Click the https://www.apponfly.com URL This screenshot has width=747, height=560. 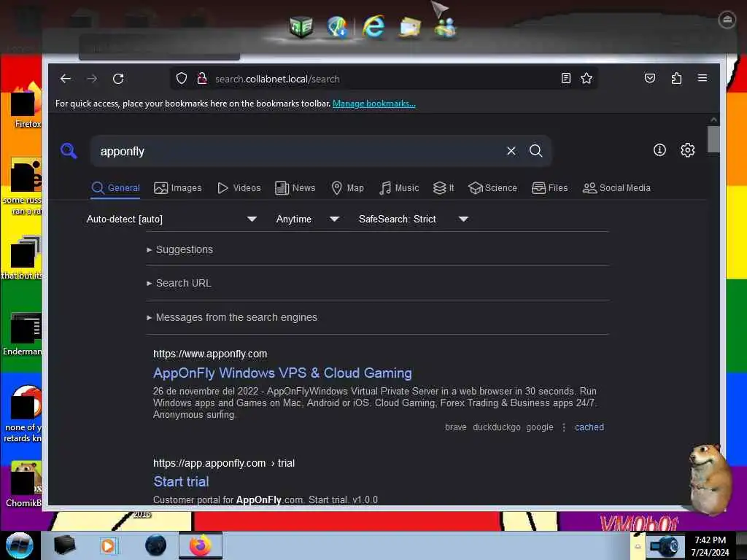click(x=210, y=354)
